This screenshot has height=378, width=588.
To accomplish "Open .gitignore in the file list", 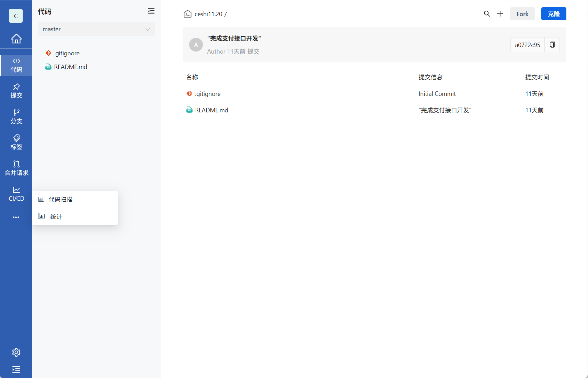I will click(208, 93).
